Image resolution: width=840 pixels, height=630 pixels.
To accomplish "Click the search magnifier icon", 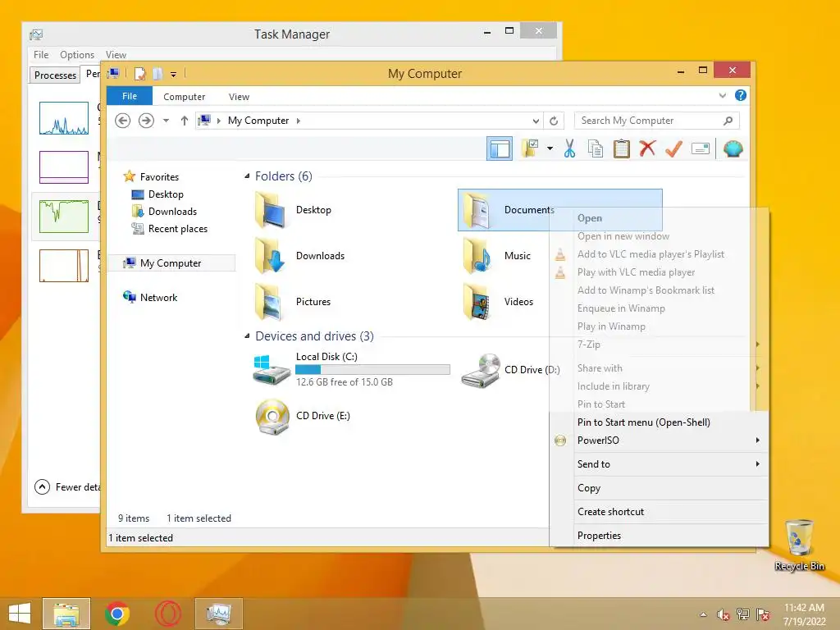I will click(728, 121).
